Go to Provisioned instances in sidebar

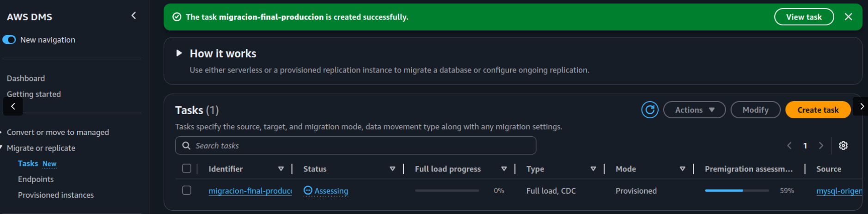(x=55, y=195)
